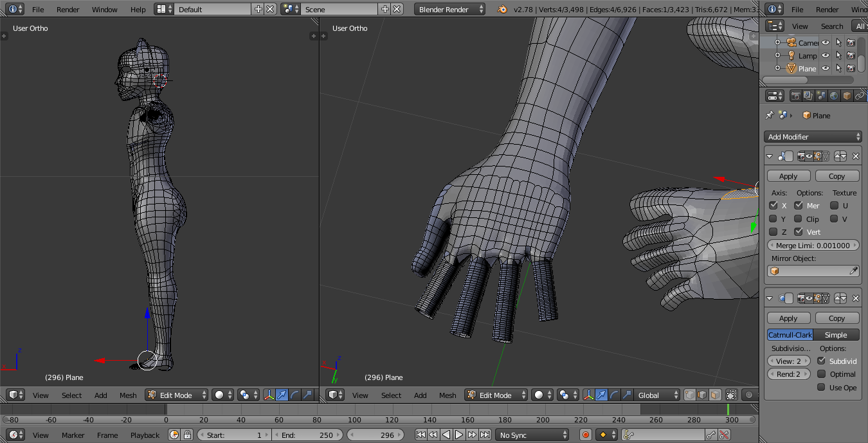
Task: Click the lock time to other windows icon
Action: pos(187,435)
